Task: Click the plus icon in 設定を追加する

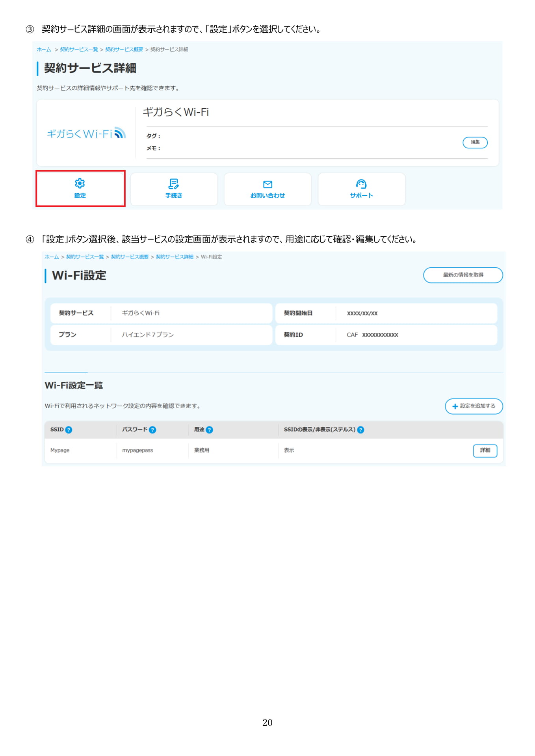Action: pyautogui.click(x=455, y=406)
